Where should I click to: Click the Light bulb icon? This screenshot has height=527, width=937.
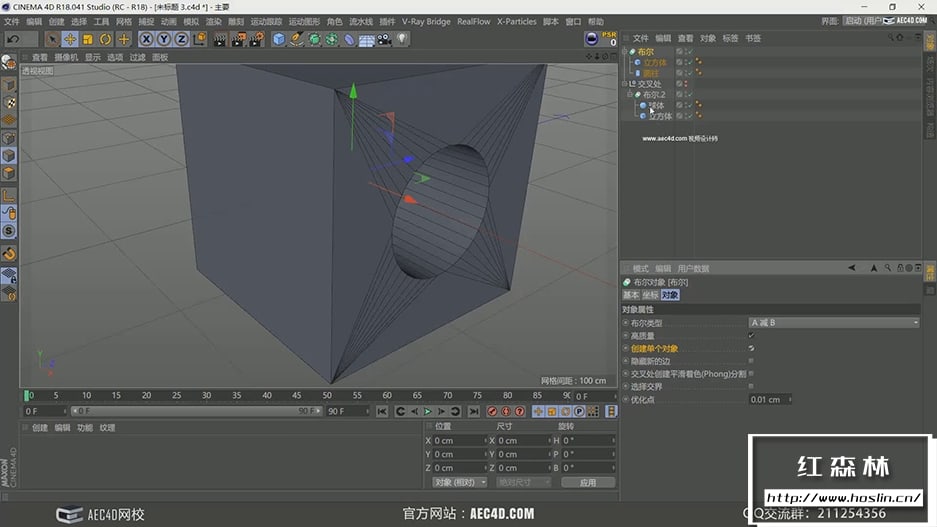coord(402,39)
